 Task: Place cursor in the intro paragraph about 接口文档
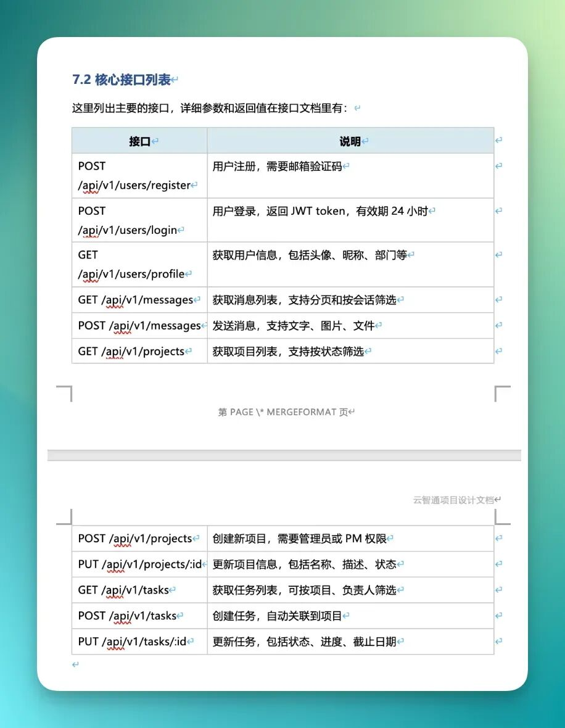tap(210, 109)
